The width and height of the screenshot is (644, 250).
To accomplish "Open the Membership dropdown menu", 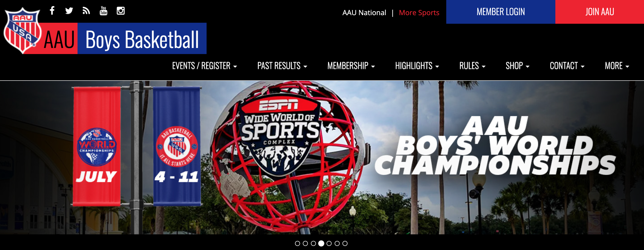I will pyautogui.click(x=351, y=66).
